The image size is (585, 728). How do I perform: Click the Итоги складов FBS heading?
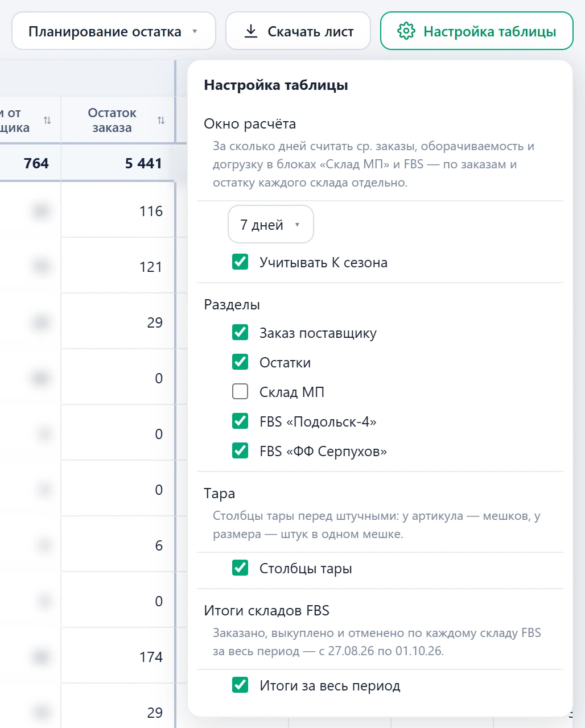click(266, 610)
